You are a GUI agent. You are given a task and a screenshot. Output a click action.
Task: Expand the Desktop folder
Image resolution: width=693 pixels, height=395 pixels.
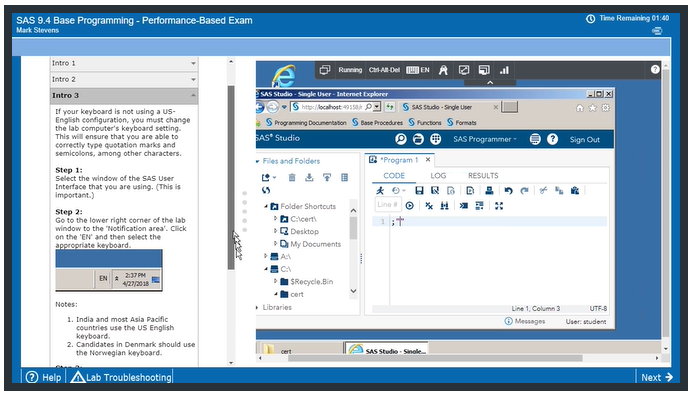point(275,231)
